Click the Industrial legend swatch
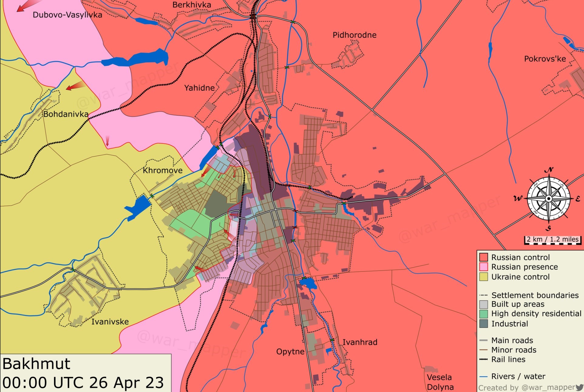 pos(484,324)
